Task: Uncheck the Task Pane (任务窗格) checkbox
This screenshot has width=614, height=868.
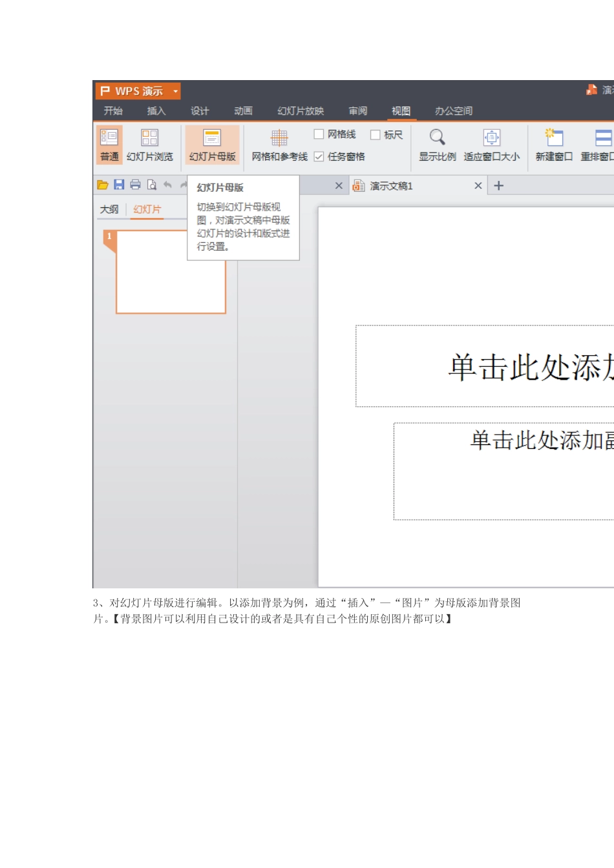Action: pyautogui.click(x=319, y=156)
